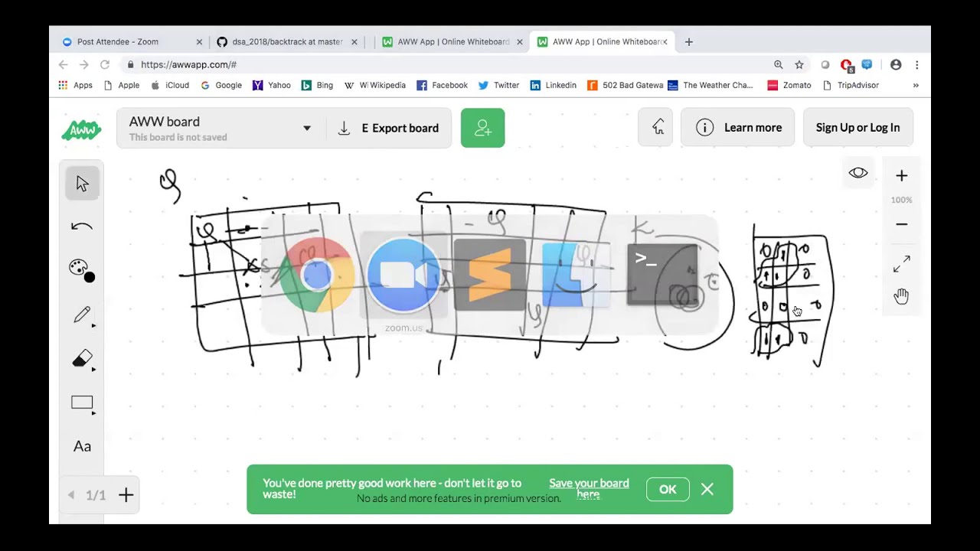Click the green invite user button

[x=482, y=128]
